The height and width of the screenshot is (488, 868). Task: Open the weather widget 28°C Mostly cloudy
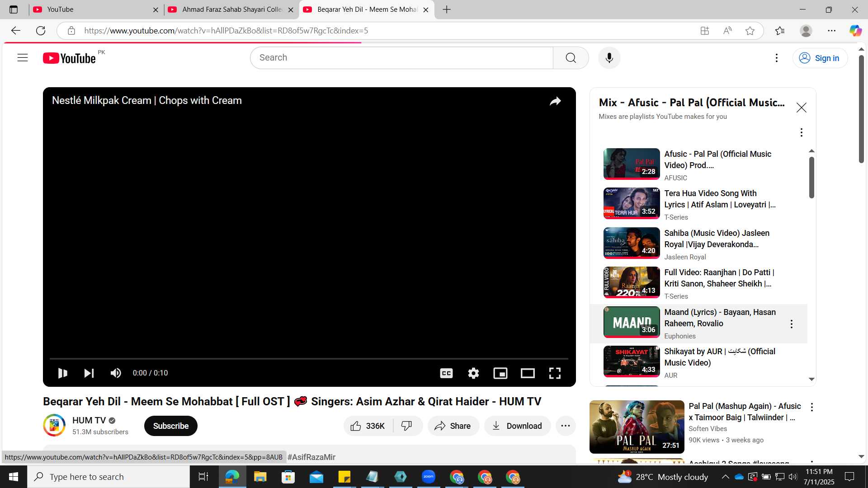point(663,477)
